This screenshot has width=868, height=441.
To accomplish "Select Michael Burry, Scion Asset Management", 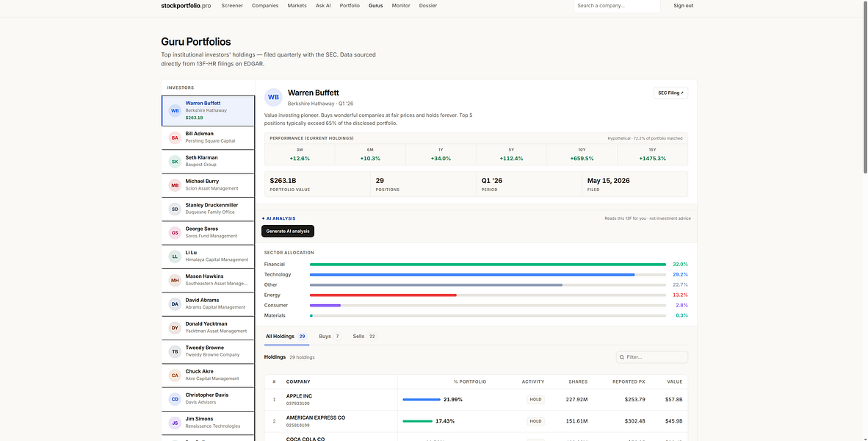I will [x=208, y=185].
